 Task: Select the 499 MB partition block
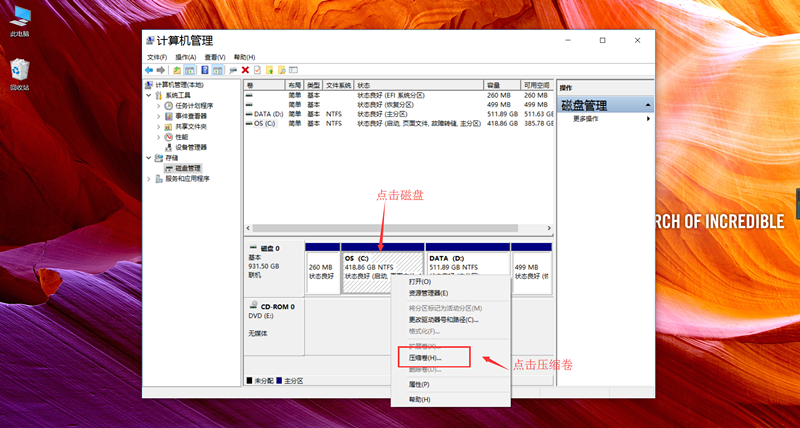[x=531, y=269]
